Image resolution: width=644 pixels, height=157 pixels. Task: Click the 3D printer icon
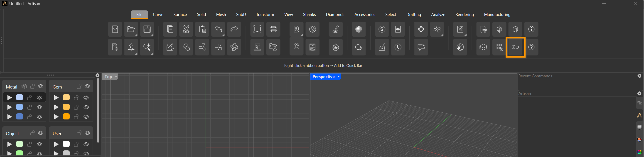(257, 47)
